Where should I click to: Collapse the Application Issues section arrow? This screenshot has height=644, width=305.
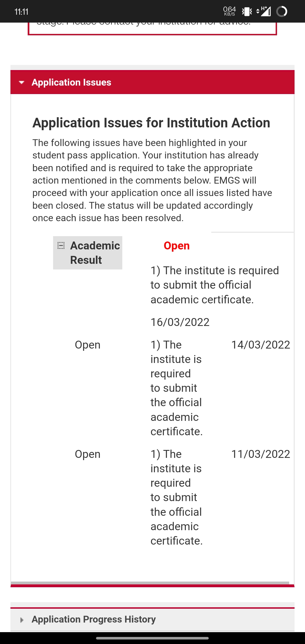coord(21,82)
